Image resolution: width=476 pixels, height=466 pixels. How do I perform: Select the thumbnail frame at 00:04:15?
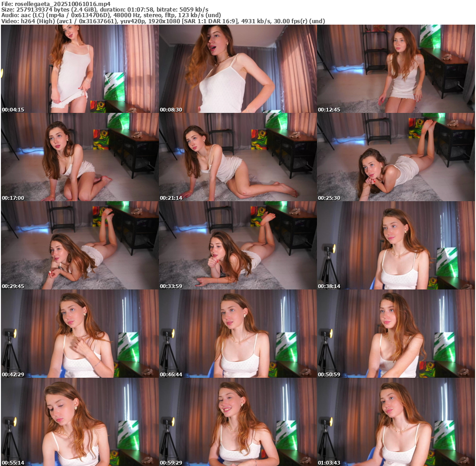80,69
